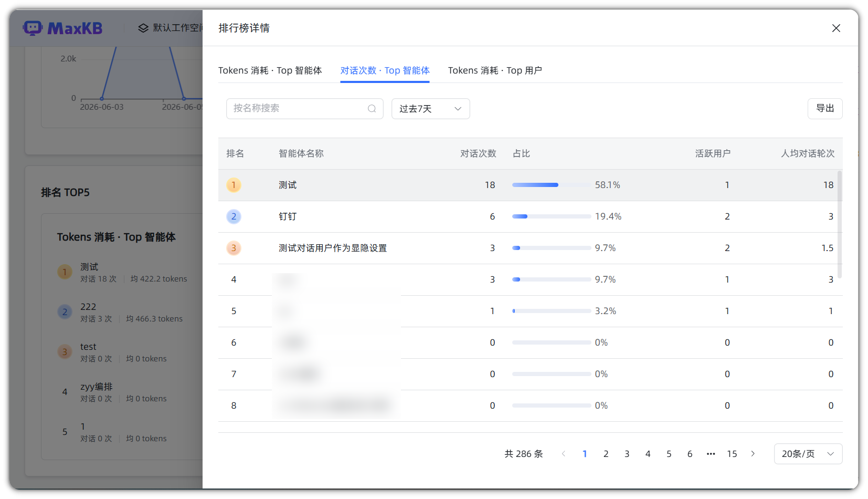Open the 默认工作空间 workspace selector

coord(171,28)
